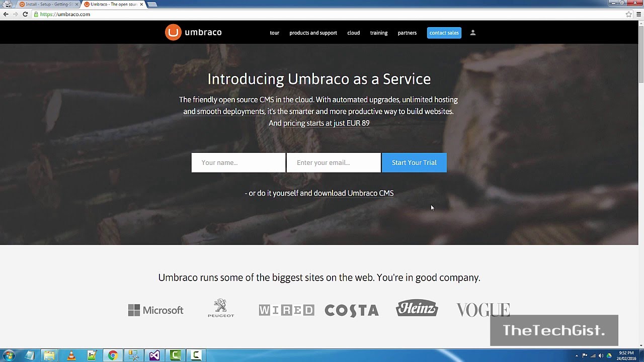The width and height of the screenshot is (644, 362).
Task: Click the pricing starts at EUR 89 link
Action: pos(326,123)
